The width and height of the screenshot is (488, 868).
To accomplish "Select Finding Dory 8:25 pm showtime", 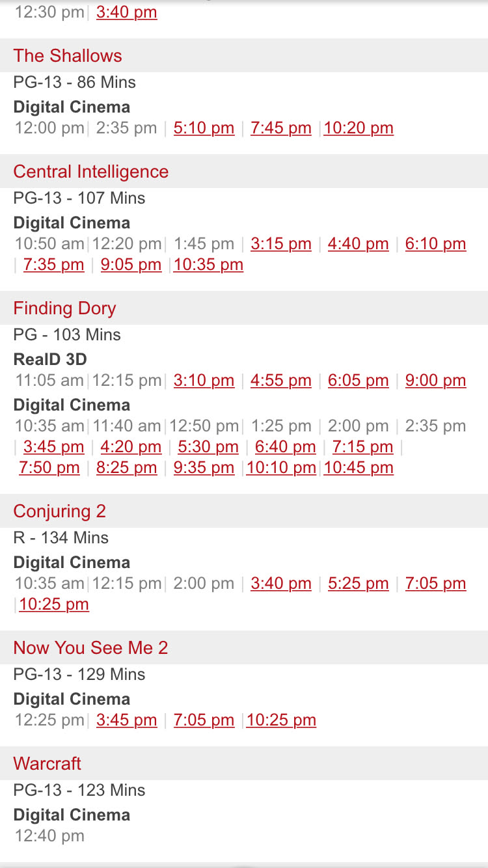I will coord(126,468).
